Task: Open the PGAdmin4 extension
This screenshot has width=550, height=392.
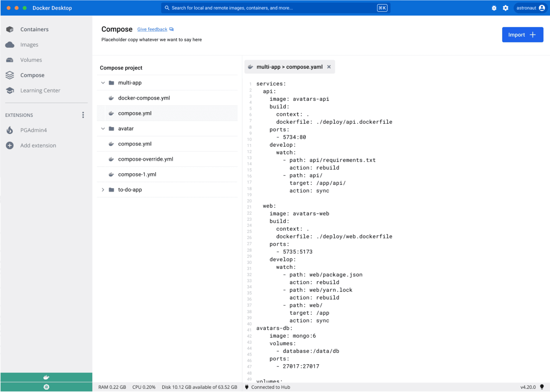Action: [x=33, y=130]
